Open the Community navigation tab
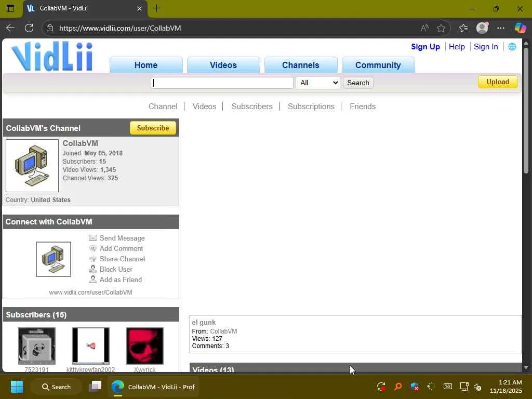The width and height of the screenshot is (532, 399). tap(378, 65)
